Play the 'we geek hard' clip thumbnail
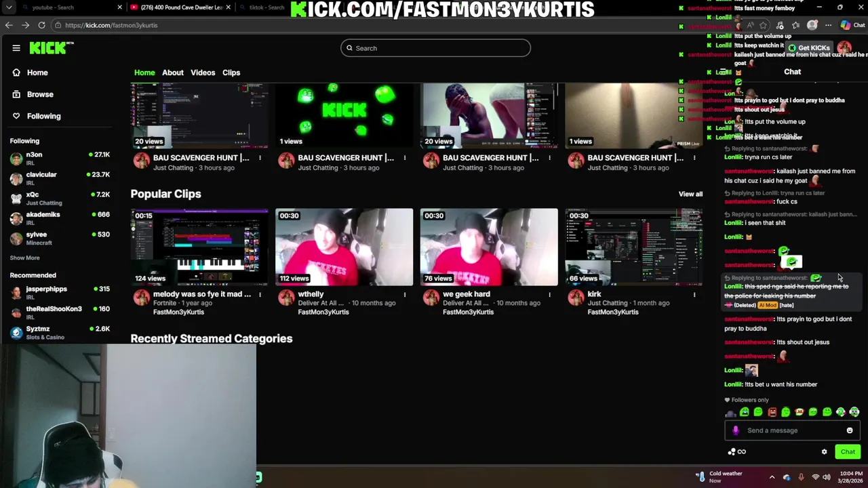Screen dimensions: 868x488 click(489, 247)
